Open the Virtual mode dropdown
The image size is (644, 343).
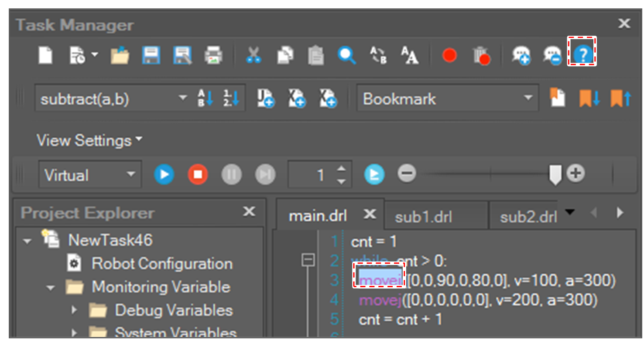130,175
